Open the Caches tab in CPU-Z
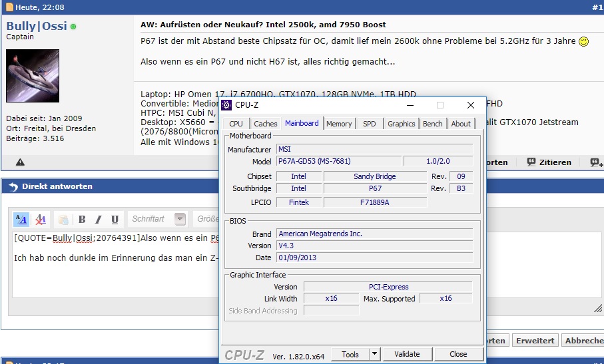Viewport: 604px width, 364px height. click(x=266, y=124)
